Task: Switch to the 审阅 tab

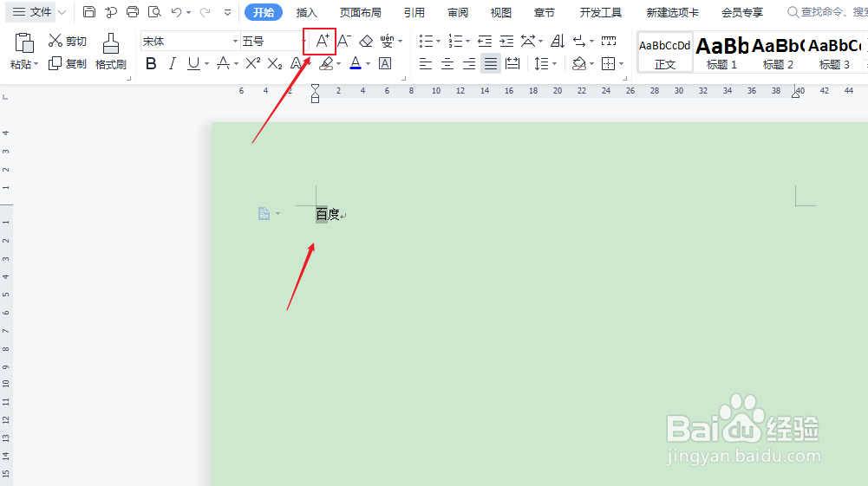Action: [x=458, y=12]
